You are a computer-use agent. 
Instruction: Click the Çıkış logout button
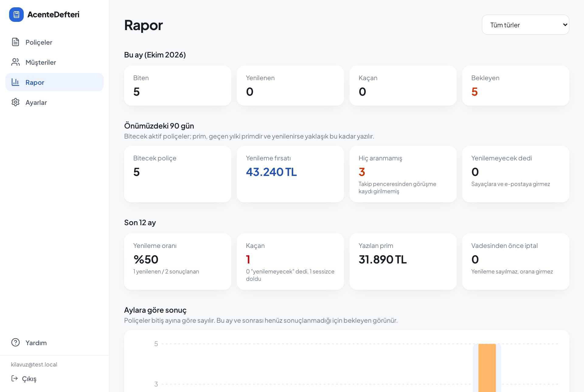(x=24, y=379)
